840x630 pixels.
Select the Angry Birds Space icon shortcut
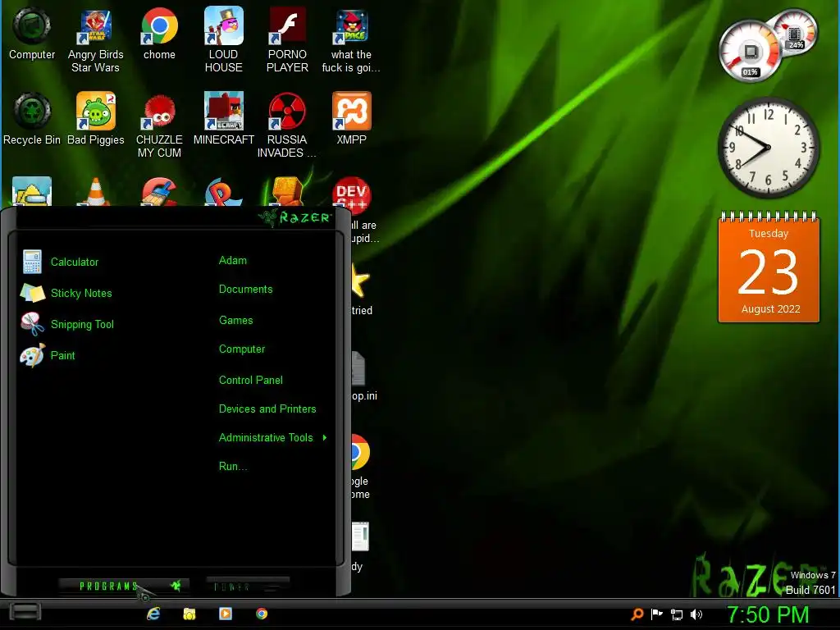coord(351,41)
